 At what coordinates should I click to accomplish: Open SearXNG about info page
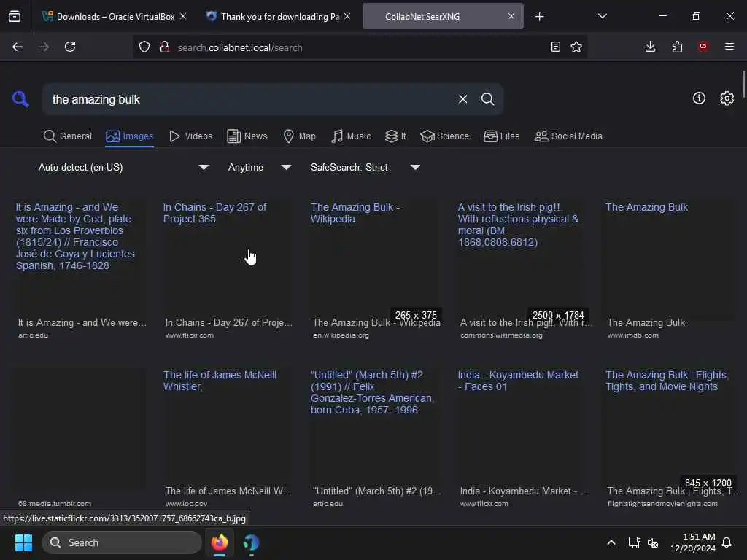tap(699, 98)
